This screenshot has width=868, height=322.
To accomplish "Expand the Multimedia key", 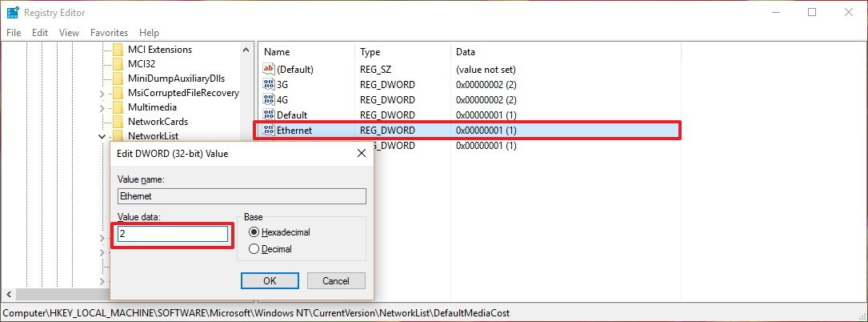I will click(x=102, y=107).
